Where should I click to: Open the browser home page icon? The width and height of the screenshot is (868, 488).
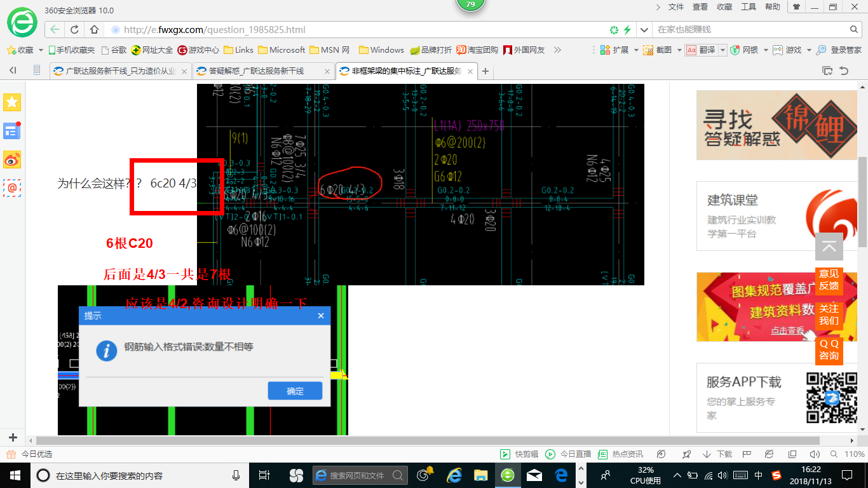tap(94, 30)
